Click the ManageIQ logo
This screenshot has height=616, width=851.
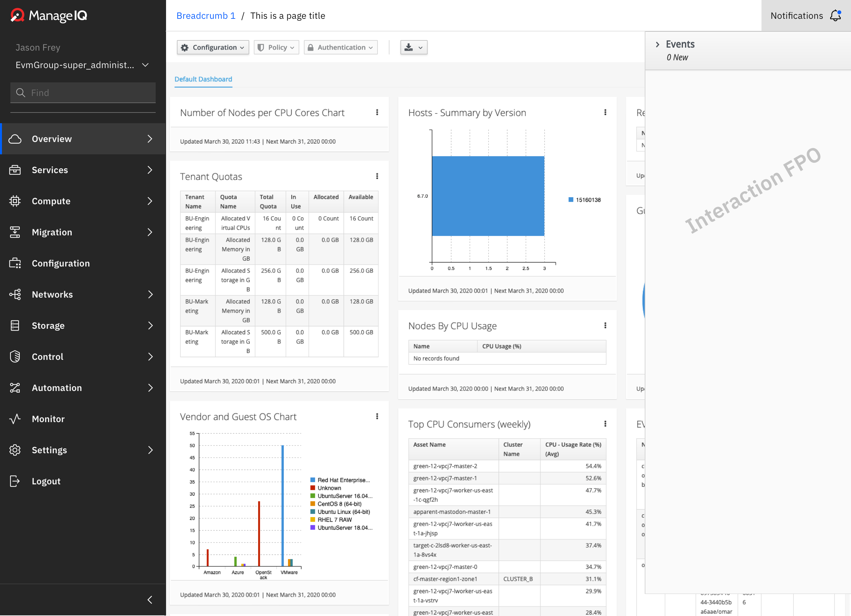coord(49,15)
